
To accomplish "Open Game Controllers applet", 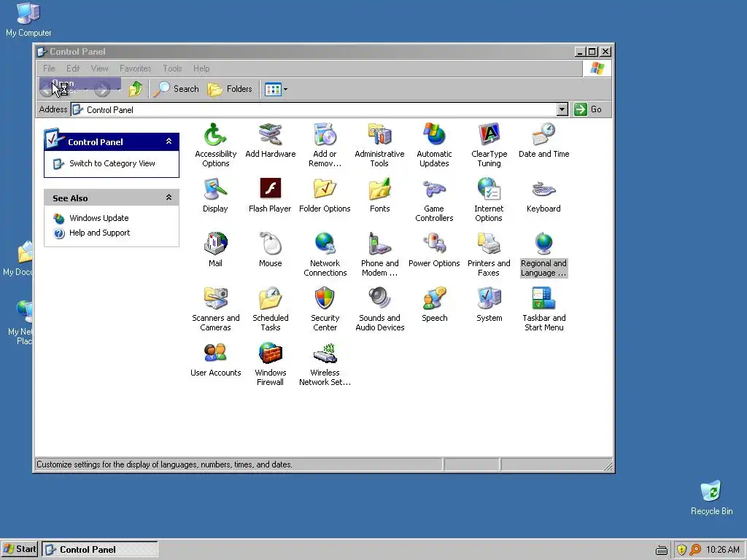I will click(434, 200).
